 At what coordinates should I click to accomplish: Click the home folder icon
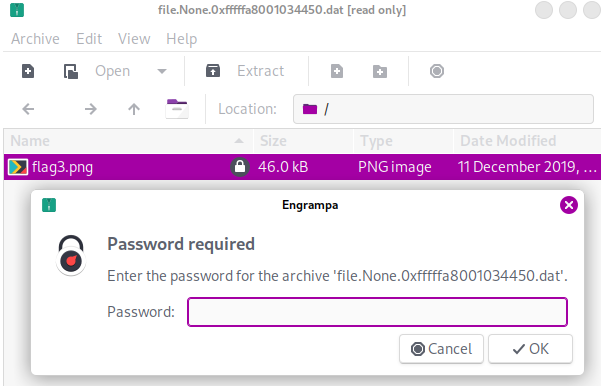coord(177,109)
